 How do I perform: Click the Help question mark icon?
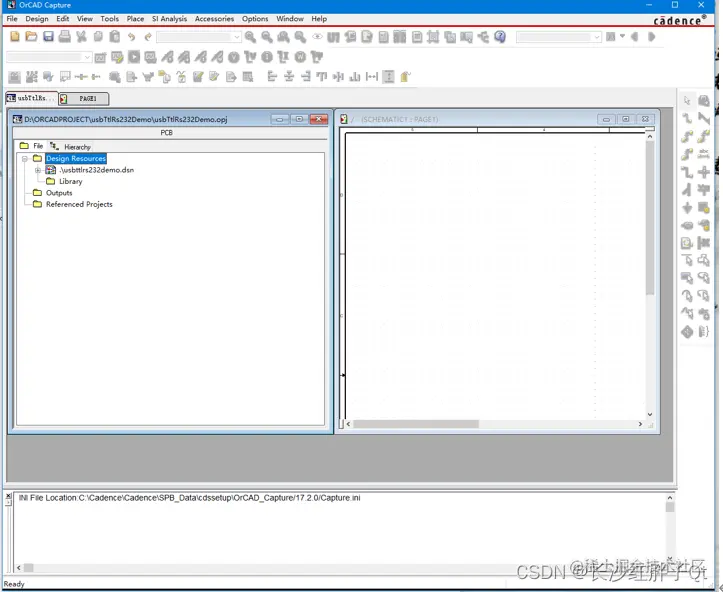tap(500, 36)
